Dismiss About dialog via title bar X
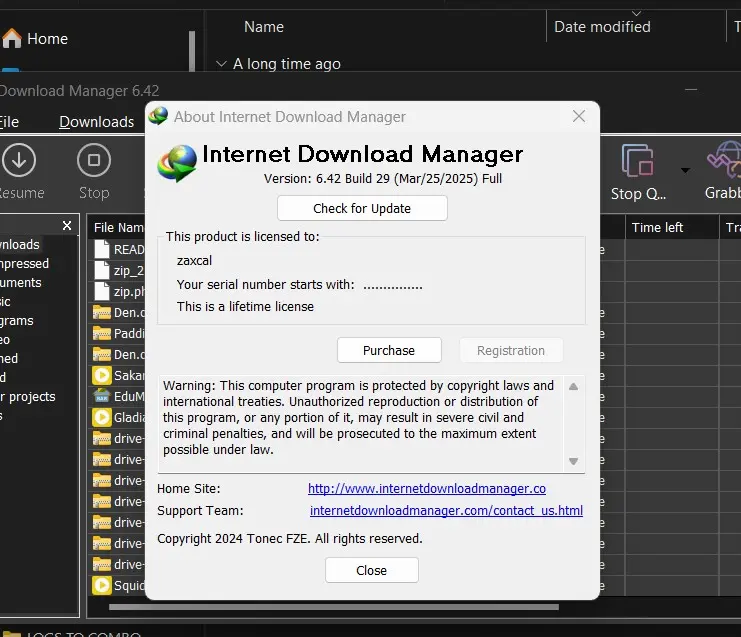This screenshot has height=637, width=741. click(x=579, y=116)
